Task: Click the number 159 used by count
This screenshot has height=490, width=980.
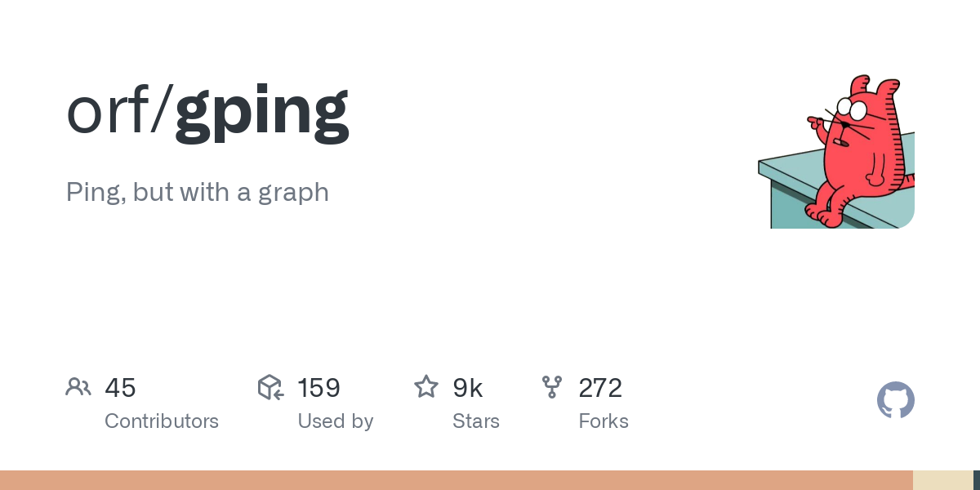Action: point(318,388)
